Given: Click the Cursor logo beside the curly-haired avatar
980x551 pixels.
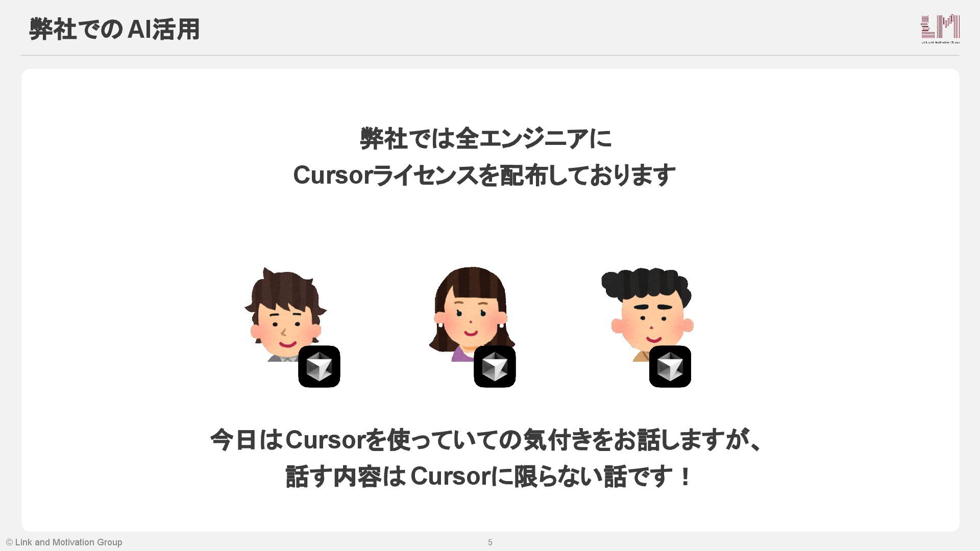Looking at the screenshot, I should (x=670, y=366).
